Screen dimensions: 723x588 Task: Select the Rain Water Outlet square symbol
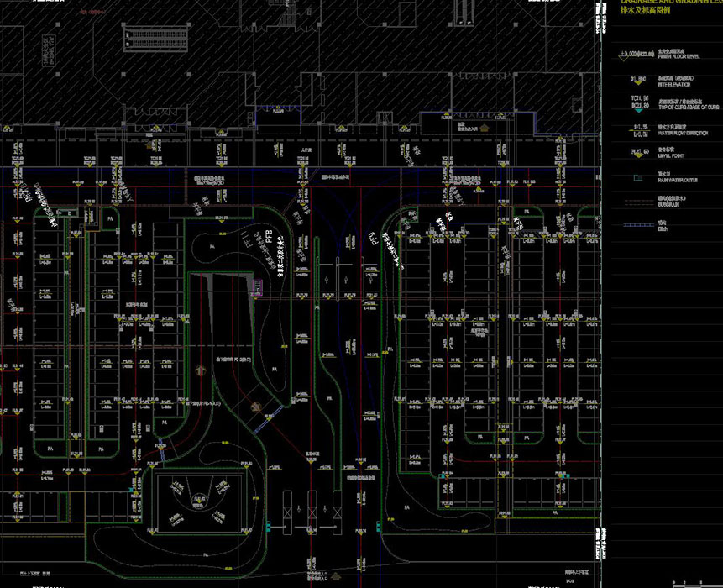tap(636, 177)
